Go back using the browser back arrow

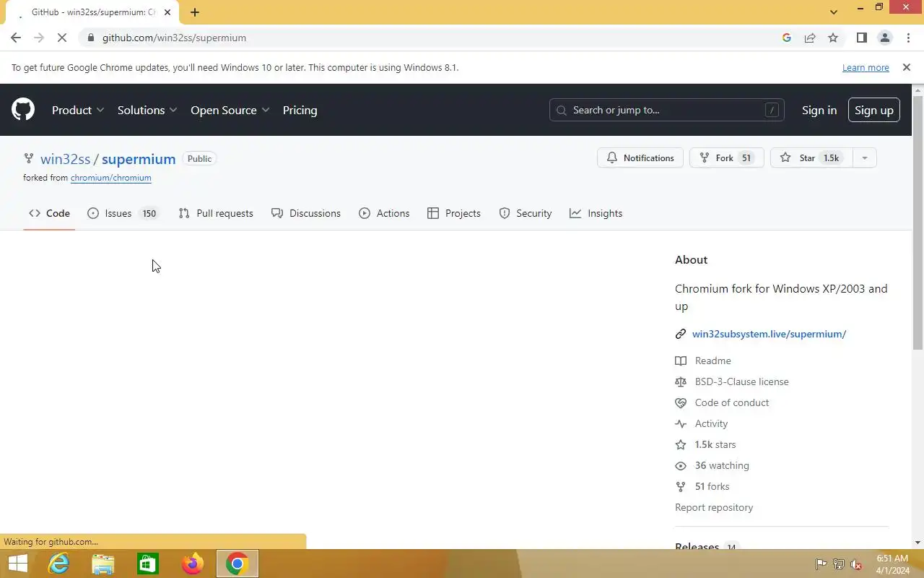click(x=16, y=38)
